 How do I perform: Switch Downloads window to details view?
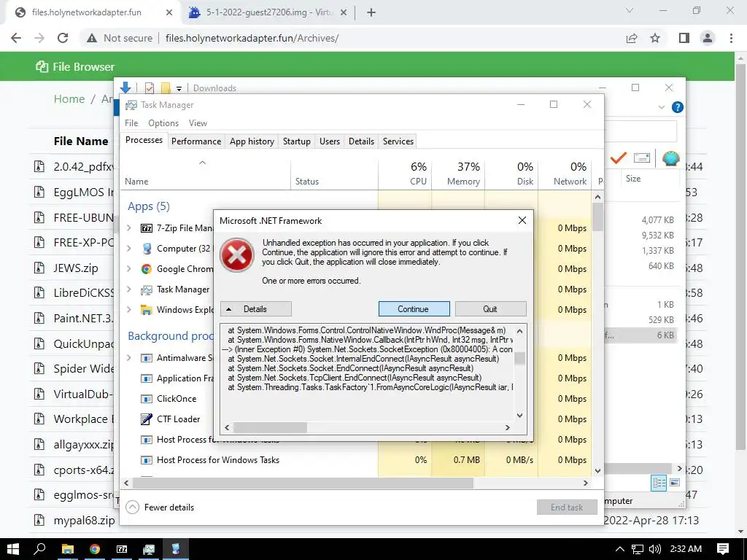pyautogui.click(x=659, y=483)
